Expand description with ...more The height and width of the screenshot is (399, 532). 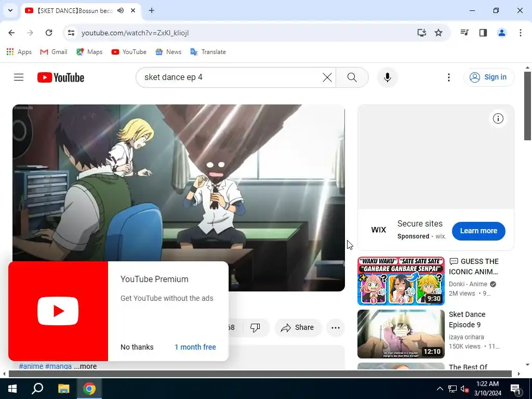[x=85, y=366]
